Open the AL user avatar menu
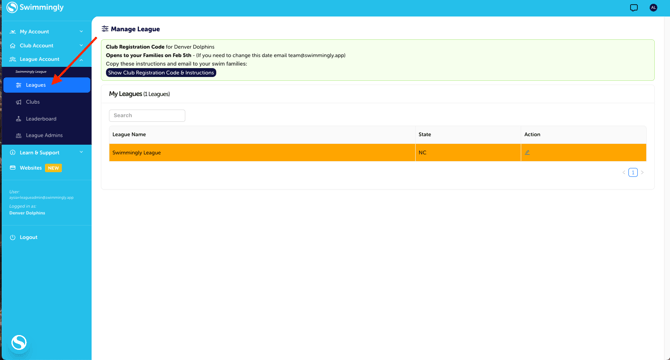Screen dimensions: 670x360 point(653,7)
